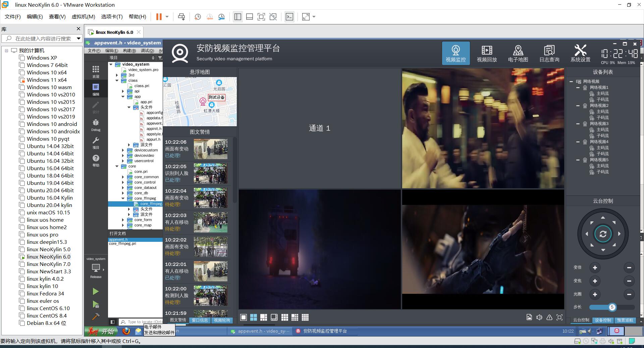Image resolution: width=644 pixels, height=348 pixels.
Task: Open the 系统设置 system settings module
Action: click(580, 54)
